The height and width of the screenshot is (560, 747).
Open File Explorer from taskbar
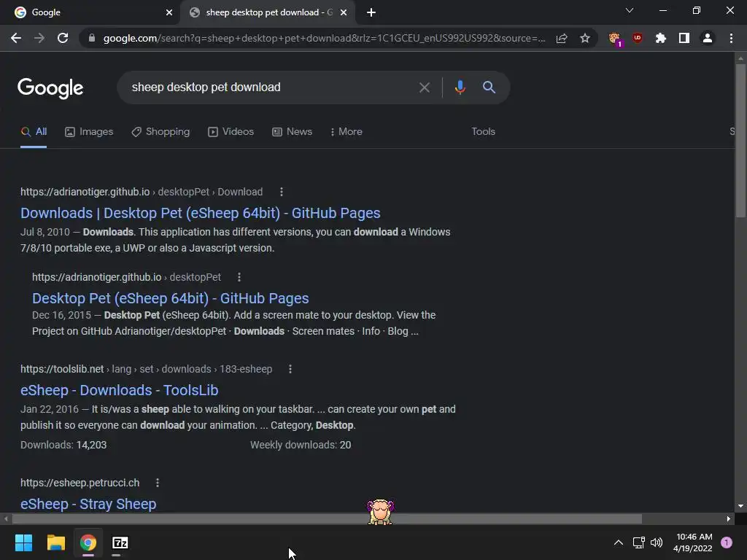55,542
